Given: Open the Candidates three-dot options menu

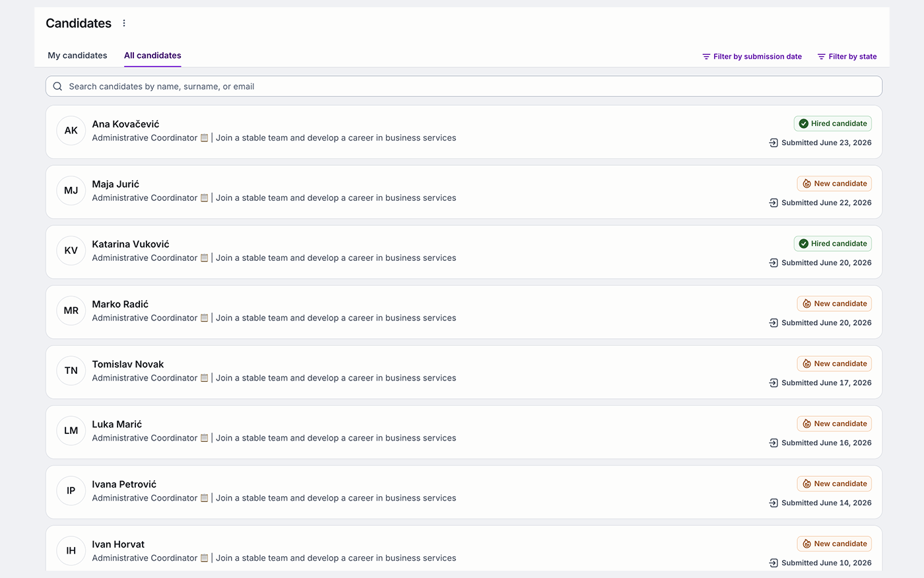Looking at the screenshot, I should point(124,23).
